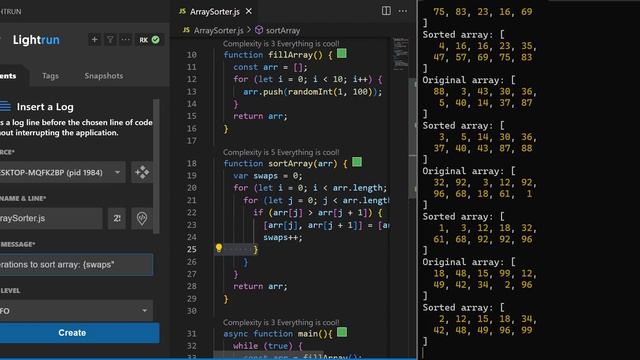Click terminal line '88, 3, 43, 30, 36,'
The image size is (640, 360).
click(x=485, y=91)
